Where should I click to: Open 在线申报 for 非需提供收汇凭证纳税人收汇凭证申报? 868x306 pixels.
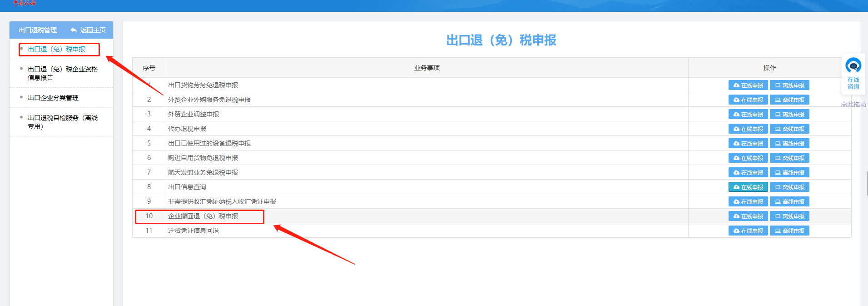(x=748, y=202)
